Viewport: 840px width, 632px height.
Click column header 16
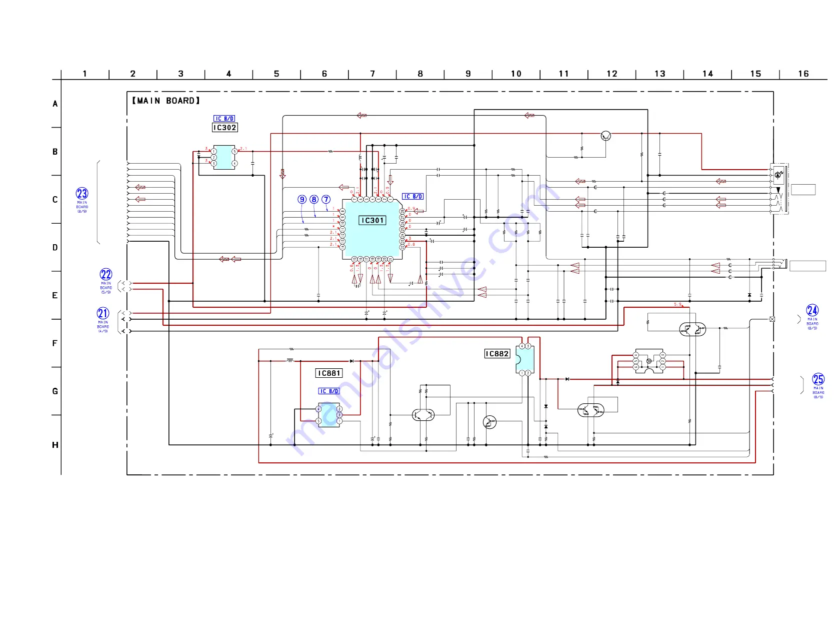(x=803, y=74)
